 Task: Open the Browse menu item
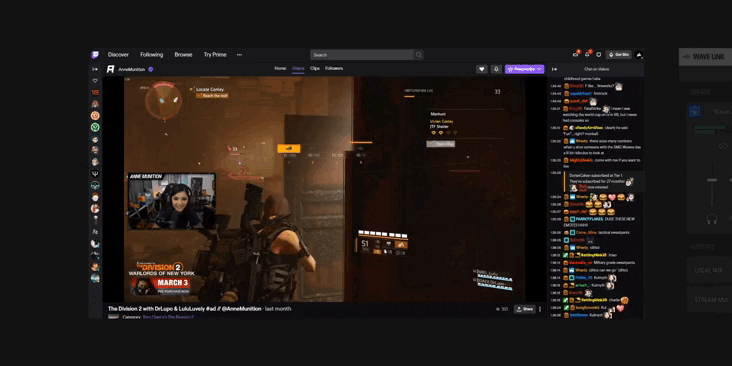click(183, 55)
